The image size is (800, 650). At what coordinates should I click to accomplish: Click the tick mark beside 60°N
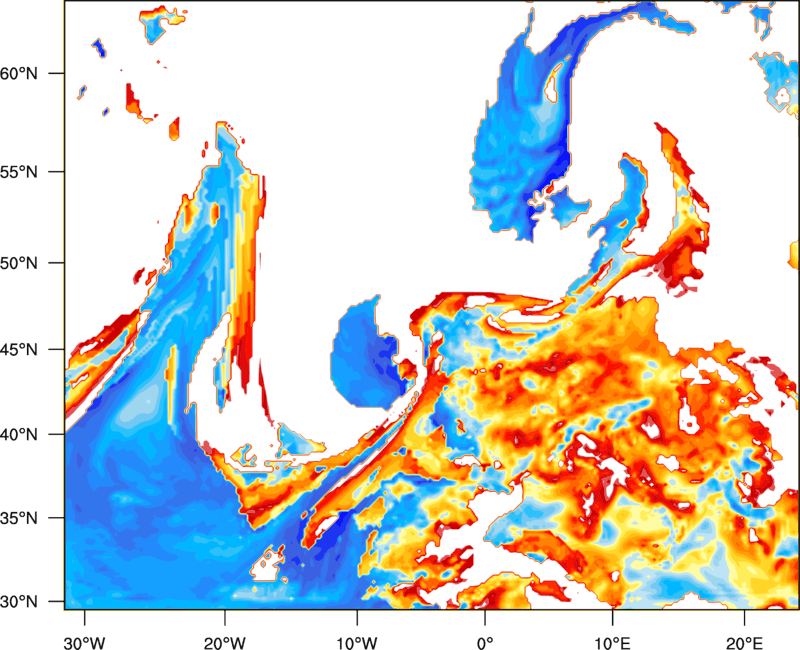[x=57, y=73]
